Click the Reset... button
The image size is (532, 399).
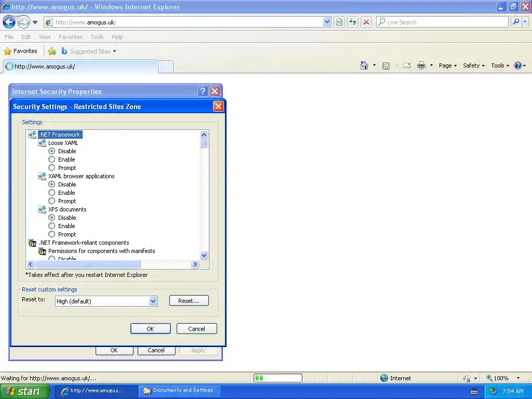(189, 301)
